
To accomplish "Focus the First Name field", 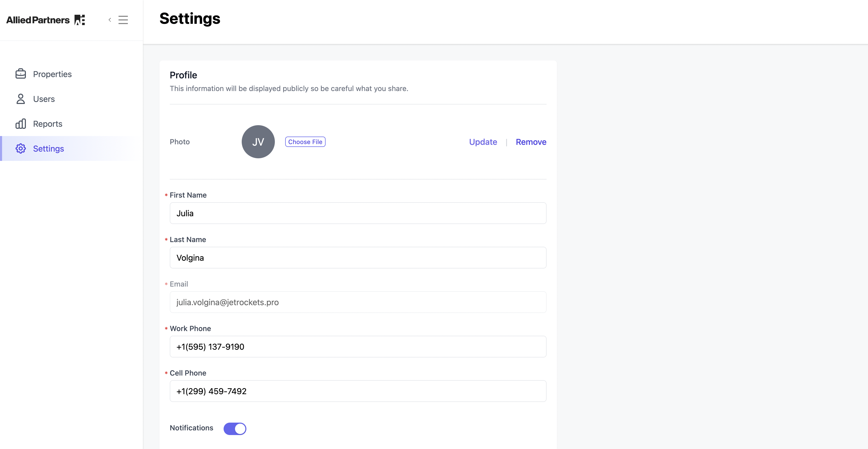I will tap(358, 213).
